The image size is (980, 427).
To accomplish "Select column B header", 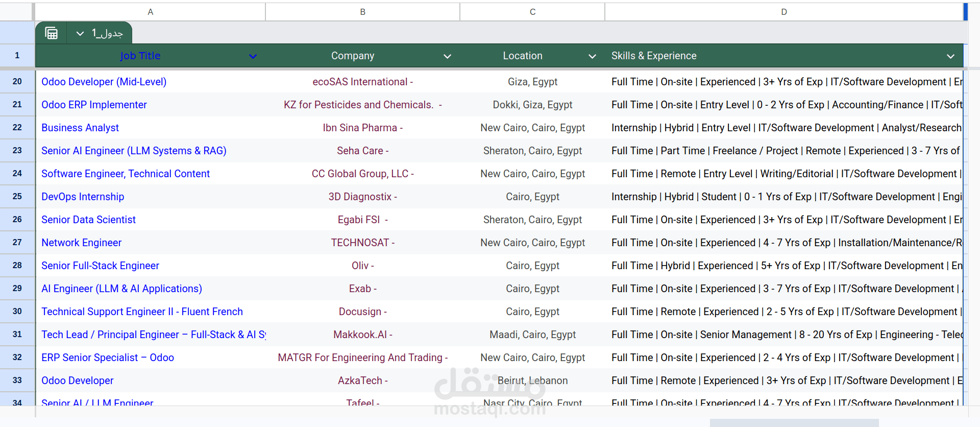I will coord(363,12).
